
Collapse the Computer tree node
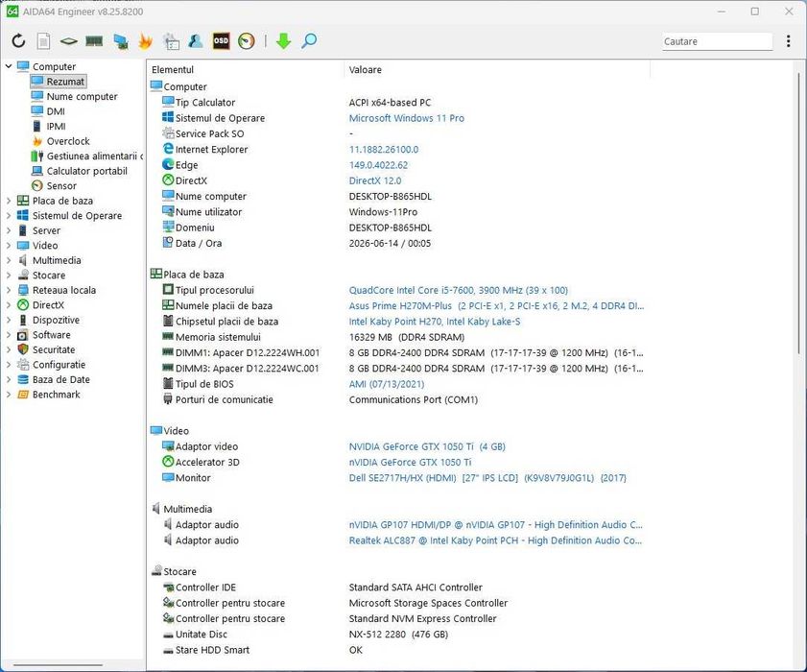point(9,66)
